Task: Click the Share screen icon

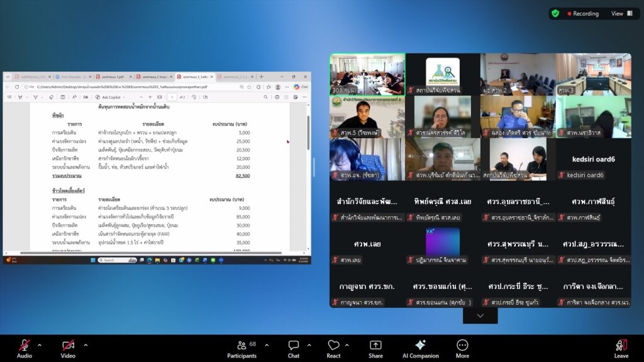Action: 375,346
